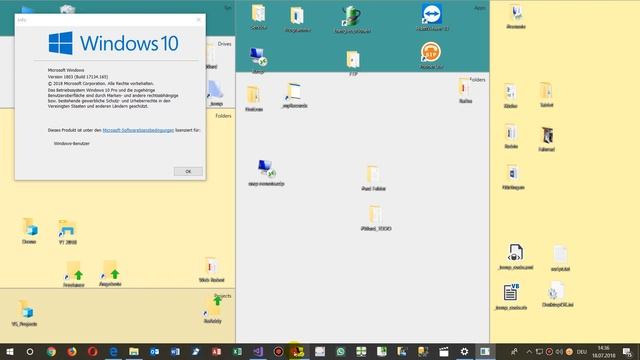Switch input language via DEU indicator
640x360 pixels.
[582, 351]
